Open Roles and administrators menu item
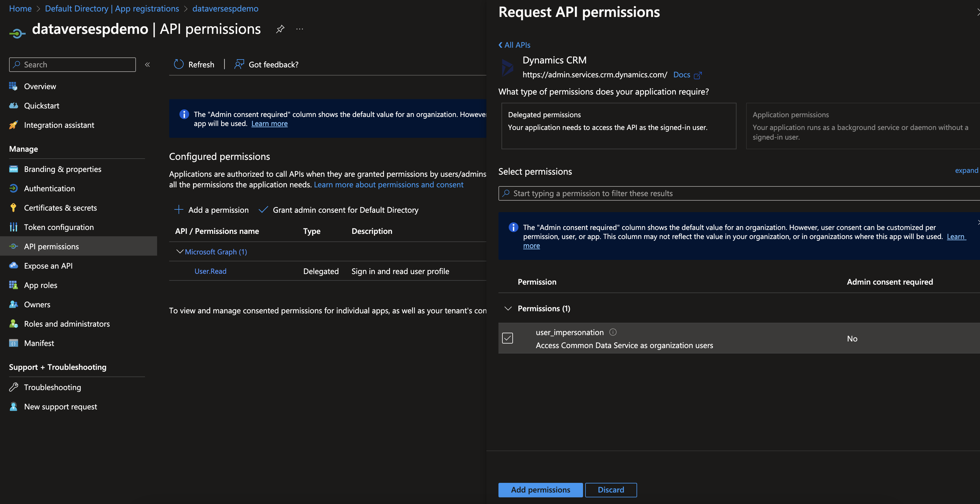Viewport: 980px width, 504px height. click(x=67, y=324)
